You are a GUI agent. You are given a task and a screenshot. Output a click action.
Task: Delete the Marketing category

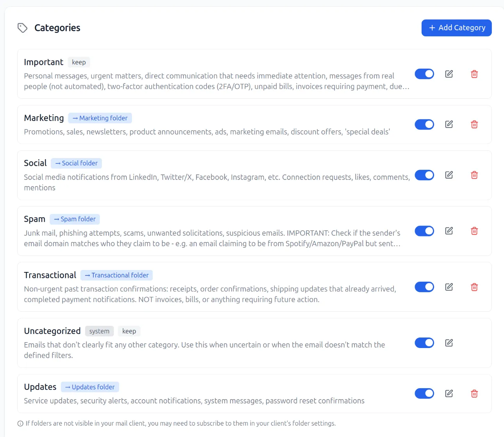tap(474, 124)
